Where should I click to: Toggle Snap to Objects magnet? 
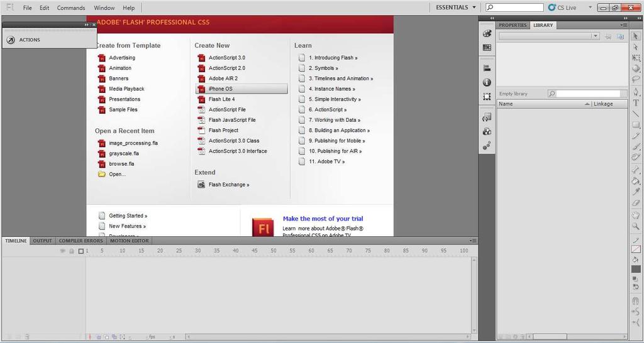[x=636, y=301]
